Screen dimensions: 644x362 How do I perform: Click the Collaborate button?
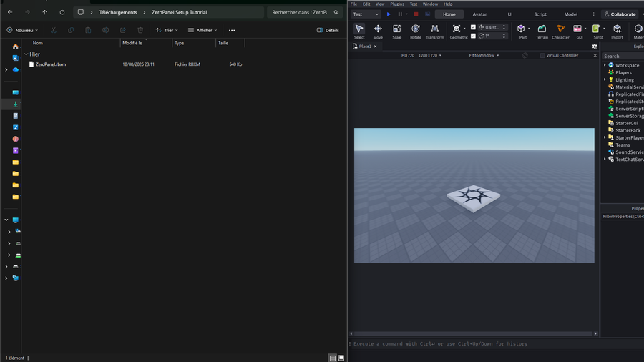pyautogui.click(x=620, y=14)
